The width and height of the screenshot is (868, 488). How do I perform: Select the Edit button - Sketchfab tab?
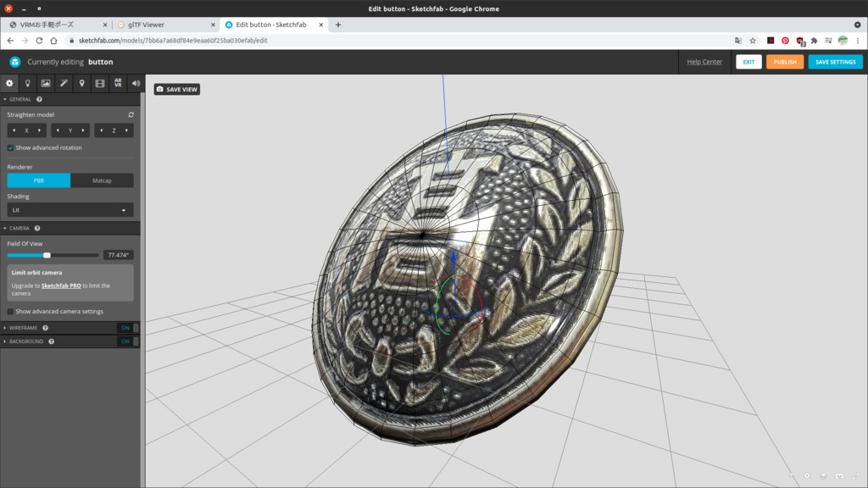pos(274,25)
